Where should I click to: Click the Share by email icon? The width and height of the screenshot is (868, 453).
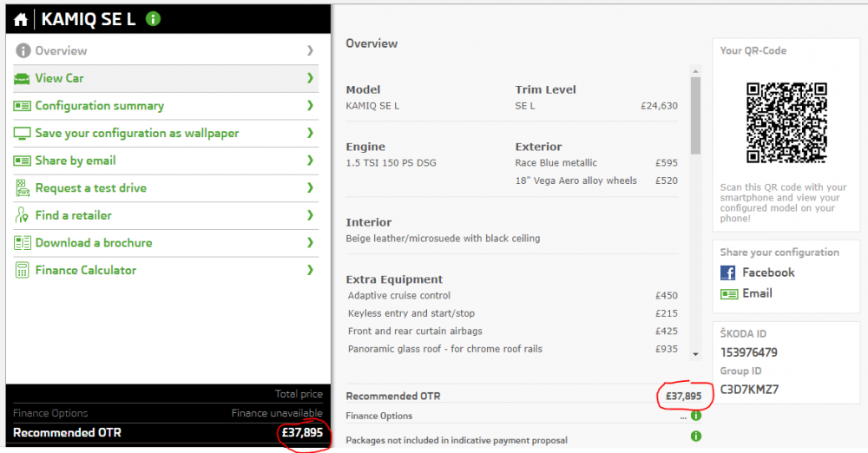(x=23, y=161)
